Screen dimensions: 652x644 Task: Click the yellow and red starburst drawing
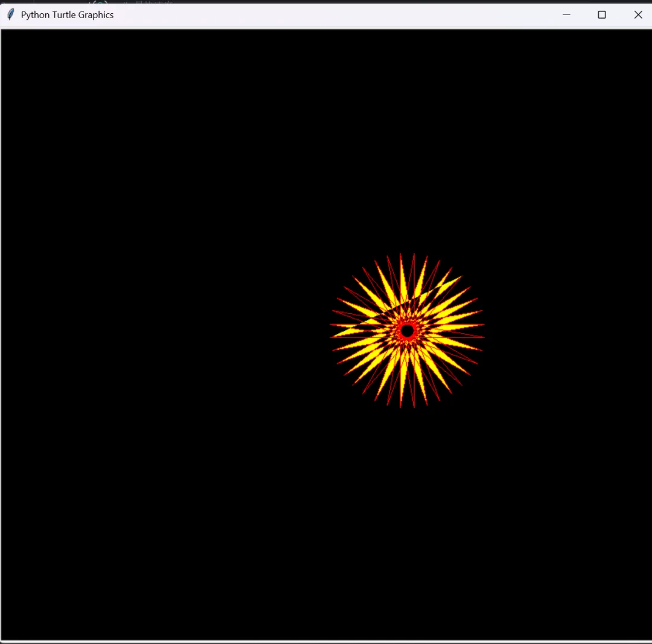click(x=407, y=331)
